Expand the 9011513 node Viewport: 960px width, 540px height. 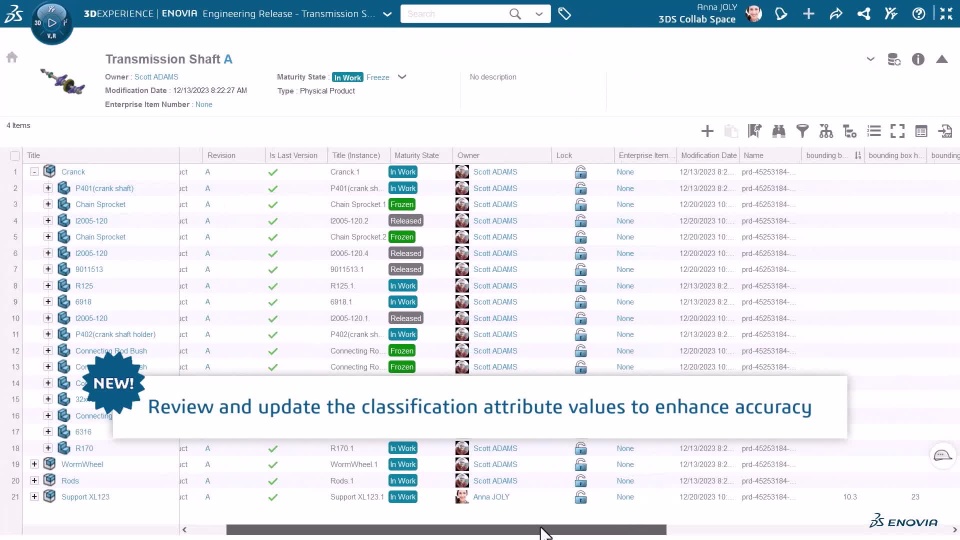coord(48,269)
